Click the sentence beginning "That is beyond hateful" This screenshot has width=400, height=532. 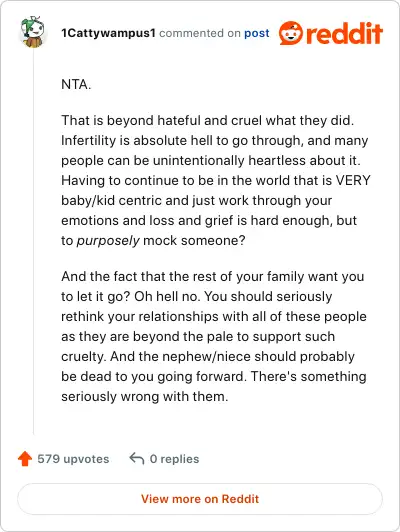pyautogui.click(x=208, y=120)
